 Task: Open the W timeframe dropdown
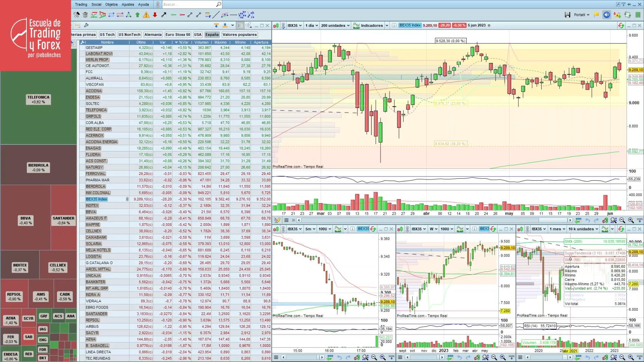[433, 229]
